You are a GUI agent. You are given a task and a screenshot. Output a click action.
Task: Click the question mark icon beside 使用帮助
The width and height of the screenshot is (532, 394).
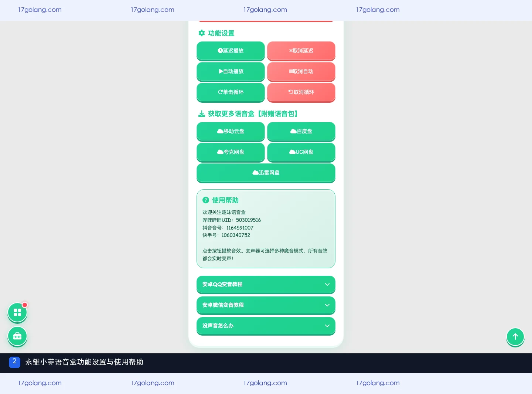[206, 200]
